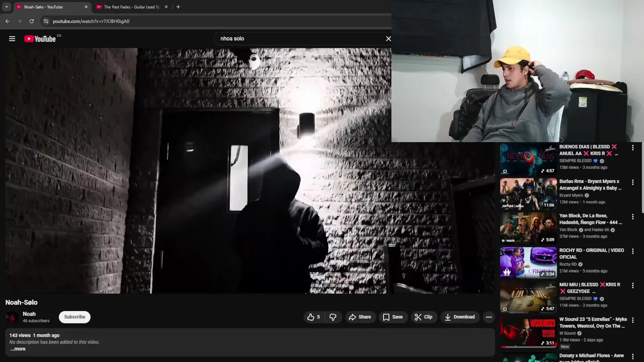Open the YouTube hamburger guide menu

12,39
